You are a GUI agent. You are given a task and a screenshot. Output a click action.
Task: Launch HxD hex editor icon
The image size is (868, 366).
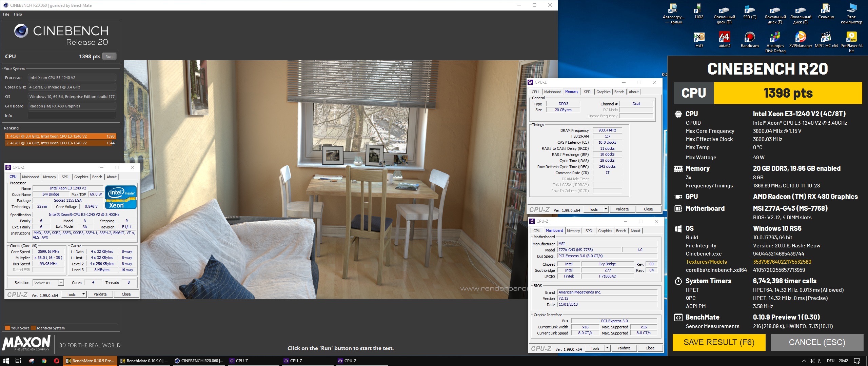click(699, 40)
